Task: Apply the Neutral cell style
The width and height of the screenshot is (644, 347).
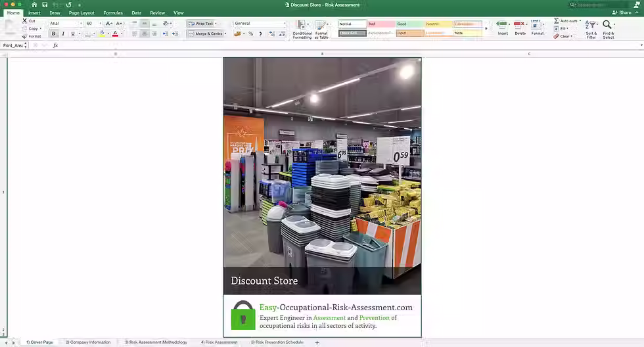Action: (x=439, y=24)
